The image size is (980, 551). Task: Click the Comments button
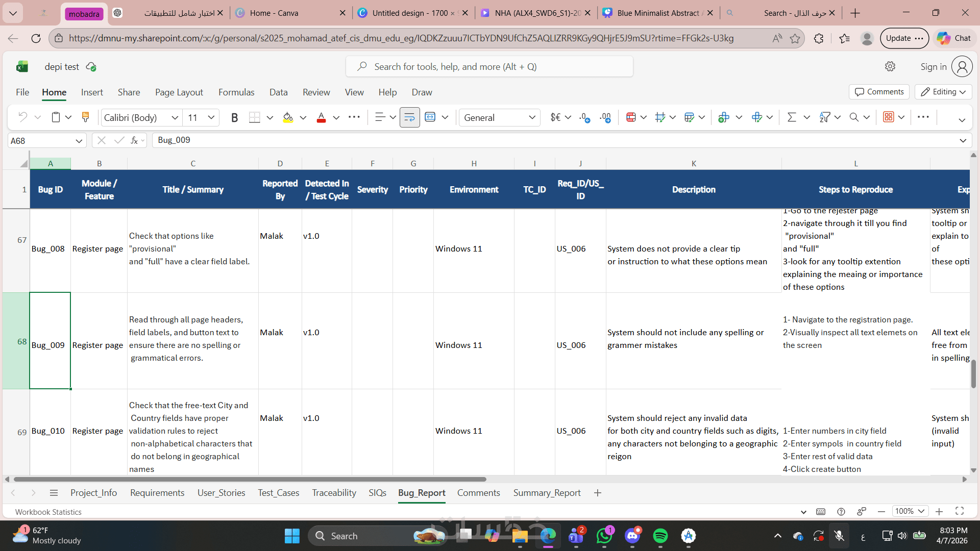[x=879, y=92]
